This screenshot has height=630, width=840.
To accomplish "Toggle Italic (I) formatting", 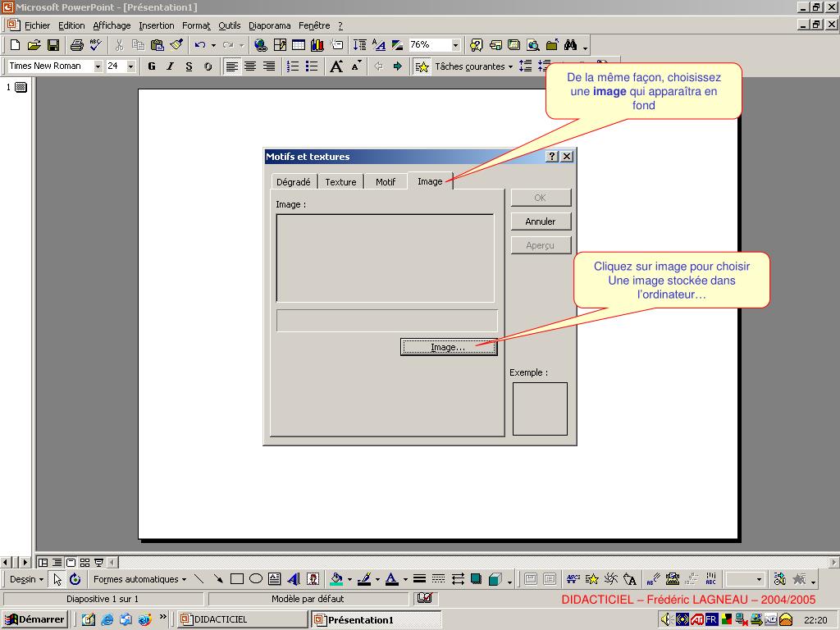I will 171,66.
